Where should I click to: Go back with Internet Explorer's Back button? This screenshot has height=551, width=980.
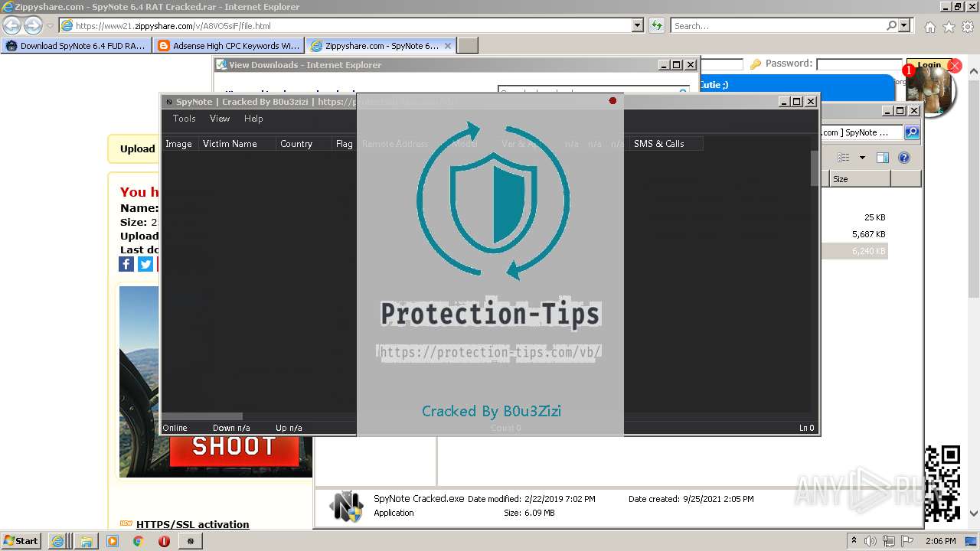pyautogui.click(x=12, y=25)
